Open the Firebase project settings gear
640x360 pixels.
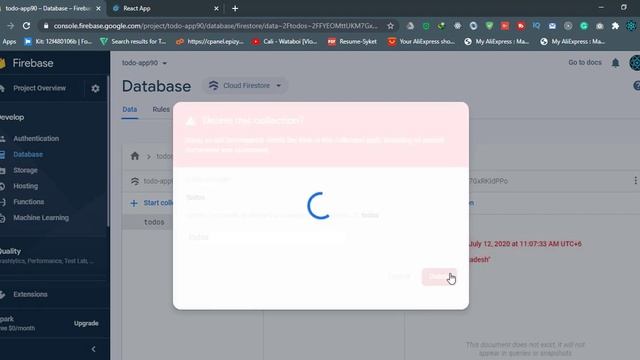coord(95,89)
